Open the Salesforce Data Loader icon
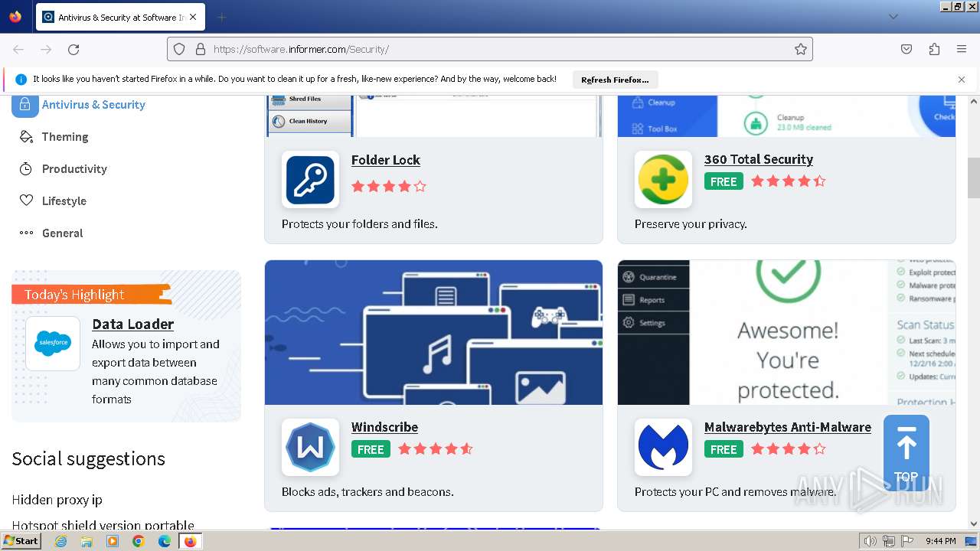980x551 pixels. (53, 343)
